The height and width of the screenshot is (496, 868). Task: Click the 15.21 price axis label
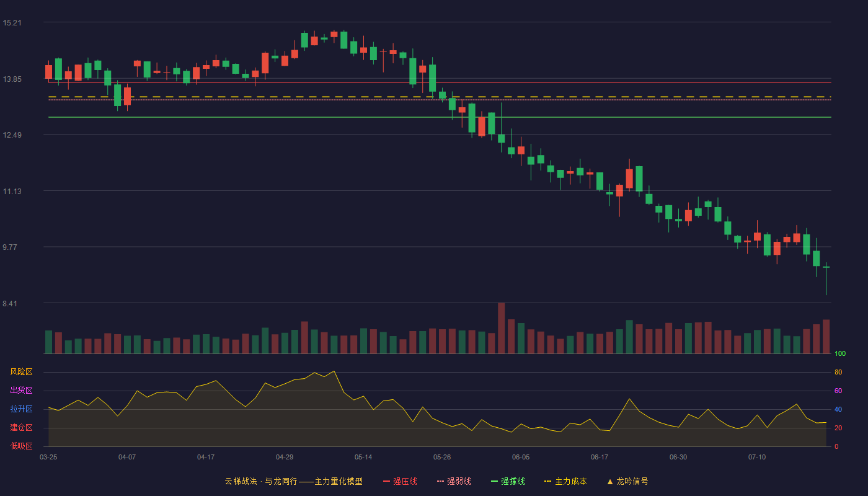click(12, 23)
